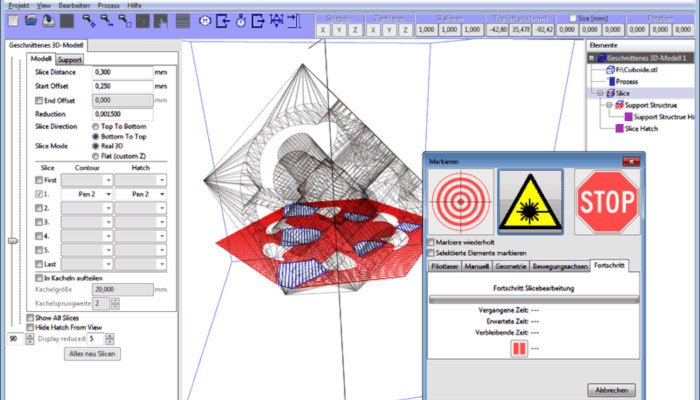This screenshot has width=700, height=400.
Task: Click the stopwatch timer icon
Action: coord(241,21)
